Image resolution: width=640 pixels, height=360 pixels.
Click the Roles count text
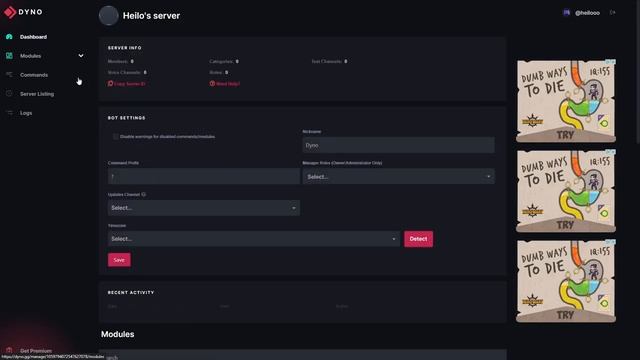coord(219,72)
